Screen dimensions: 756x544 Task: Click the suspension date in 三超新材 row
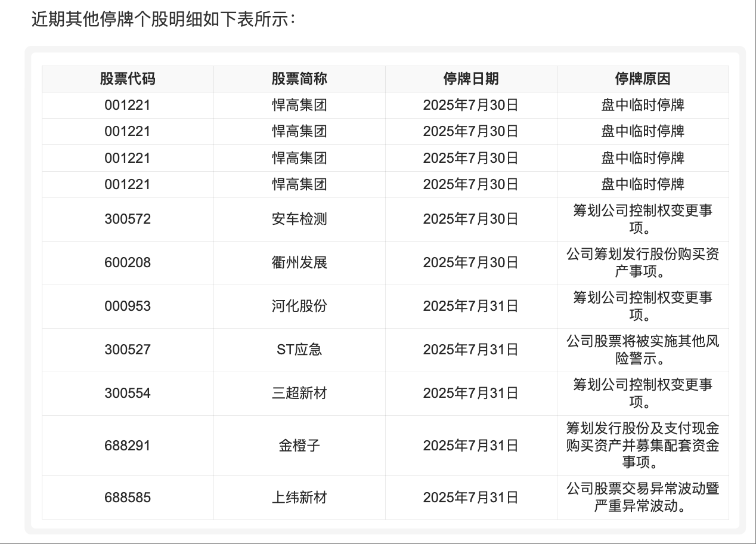pyautogui.click(x=471, y=394)
